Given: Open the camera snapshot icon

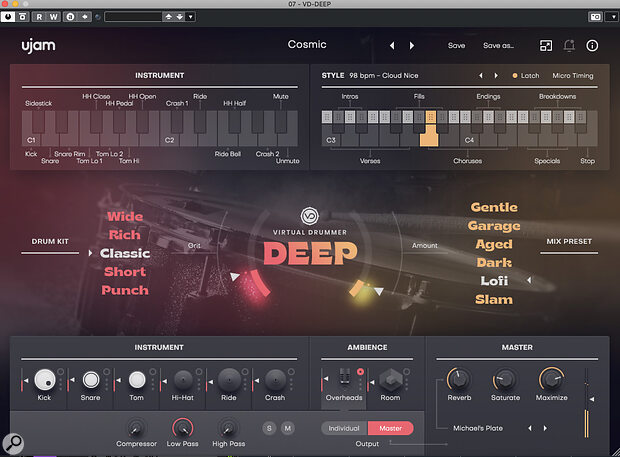Looking at the screenshot, I should click(x=595, y=17).
